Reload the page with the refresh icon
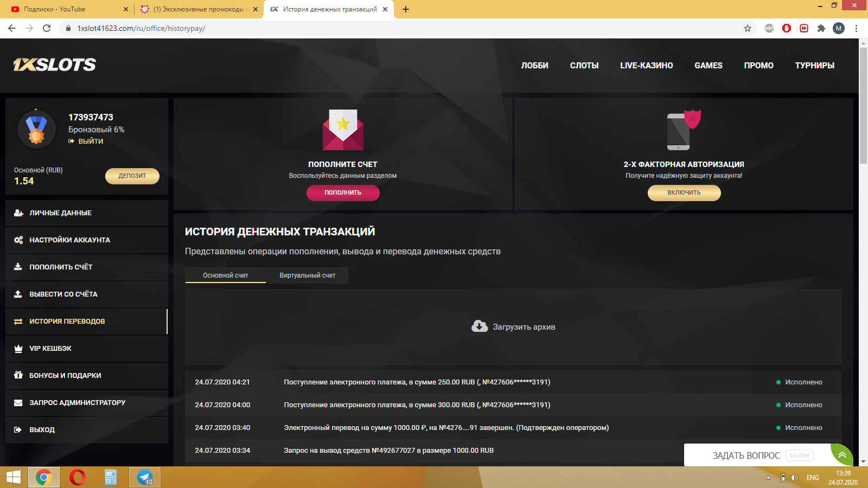Screen dimensions: 868x488 [47, 28]
